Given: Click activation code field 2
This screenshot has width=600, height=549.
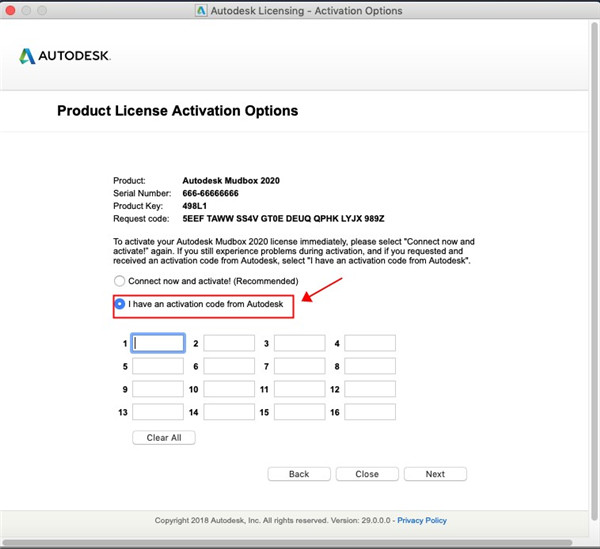Looking at the screenshot, I should pos(229,343).
